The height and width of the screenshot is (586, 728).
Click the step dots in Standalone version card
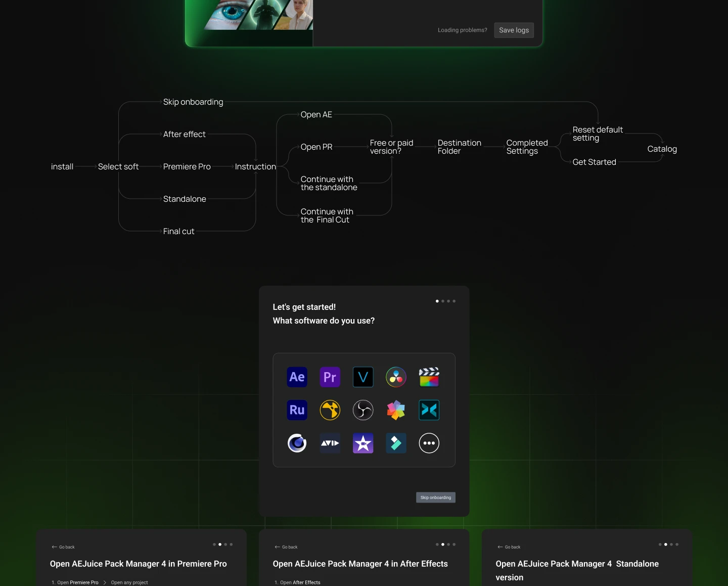(668, 545)
